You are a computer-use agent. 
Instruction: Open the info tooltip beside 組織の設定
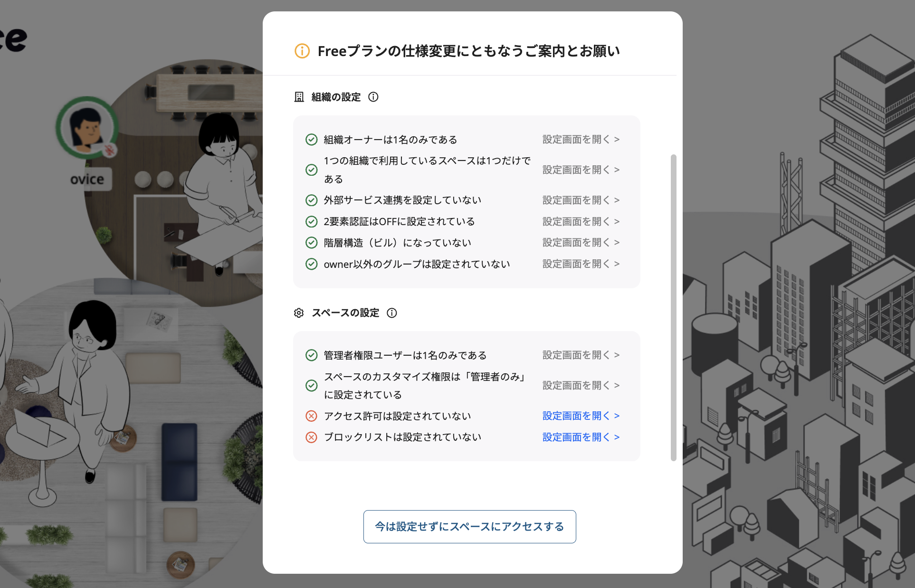(x=373, y=97)
